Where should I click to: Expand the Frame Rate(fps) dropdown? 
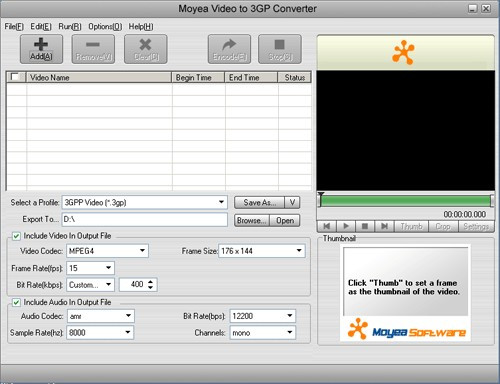coord(108,268)
